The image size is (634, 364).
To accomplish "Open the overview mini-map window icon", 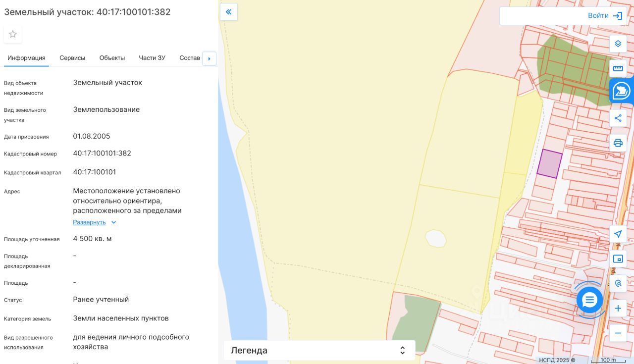I will [x=618, y=259].
